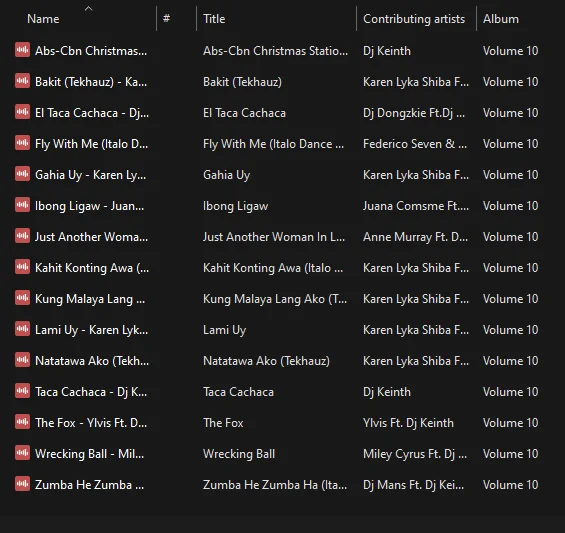This screenshot has height=533, width=565.
Task: Click audio icon for Natatawa Ako
Action: click(x=22, y=360)
